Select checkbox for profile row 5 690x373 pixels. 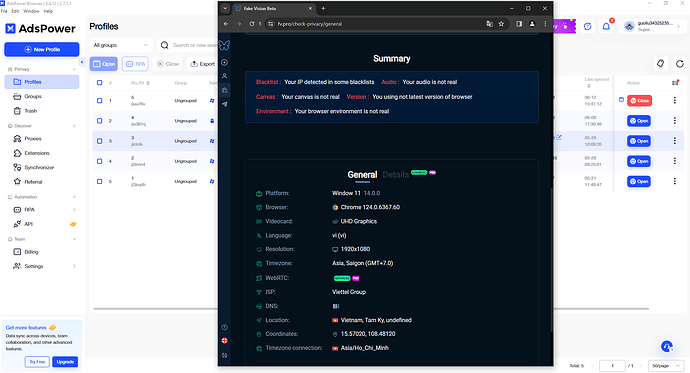pos(99,181)
